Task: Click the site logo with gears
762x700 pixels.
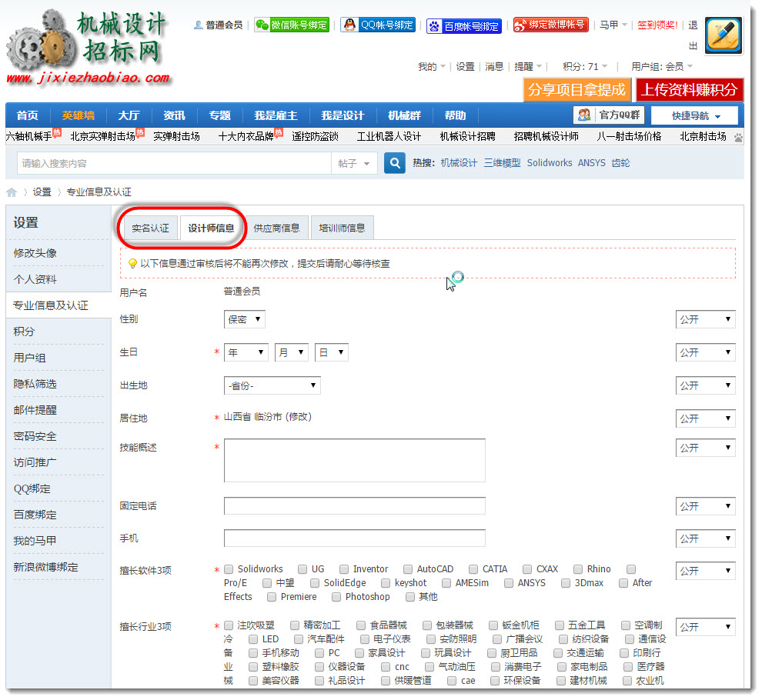Action: pyautogui.click(x=89, y=48)
